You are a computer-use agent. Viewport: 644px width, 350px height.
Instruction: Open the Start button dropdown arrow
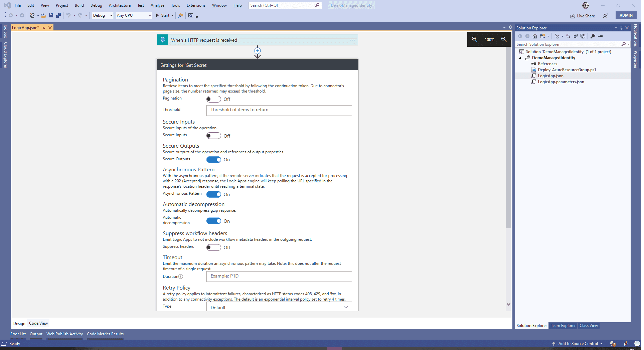click(172, 15)
